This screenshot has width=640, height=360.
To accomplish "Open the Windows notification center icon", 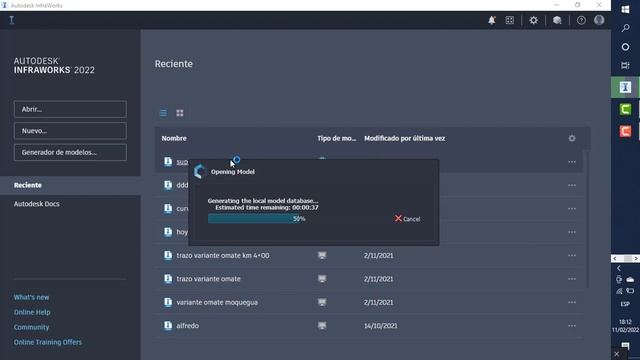I will [x=625, y=346].
